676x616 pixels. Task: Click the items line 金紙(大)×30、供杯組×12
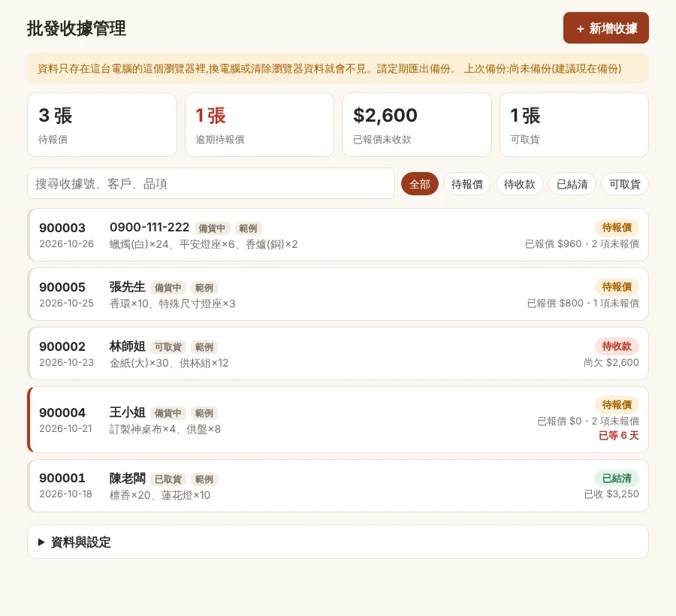[x=169, y=363]
